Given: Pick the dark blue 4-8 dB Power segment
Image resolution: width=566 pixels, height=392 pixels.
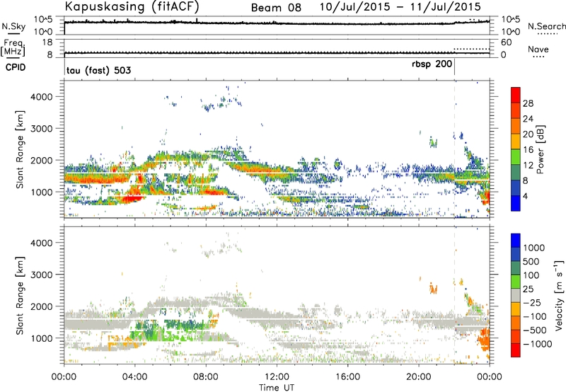Looking at the screenshot, I should [x=516, y=188].
